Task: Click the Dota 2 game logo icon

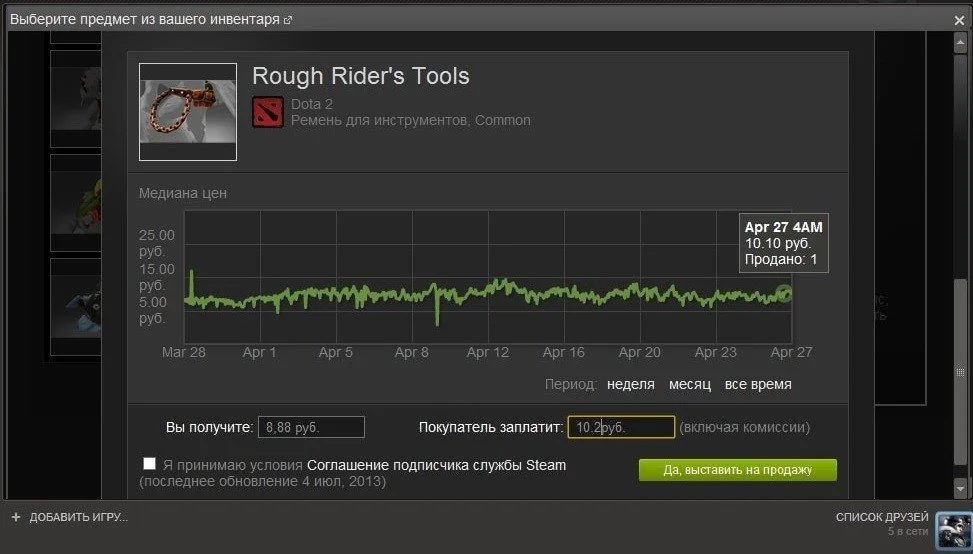Action: click(268, 112)
